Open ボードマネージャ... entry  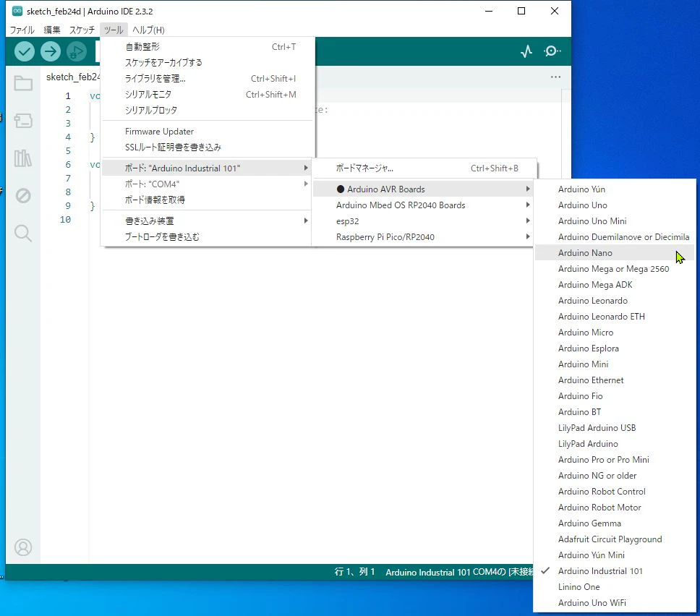(x=424, y=168)
